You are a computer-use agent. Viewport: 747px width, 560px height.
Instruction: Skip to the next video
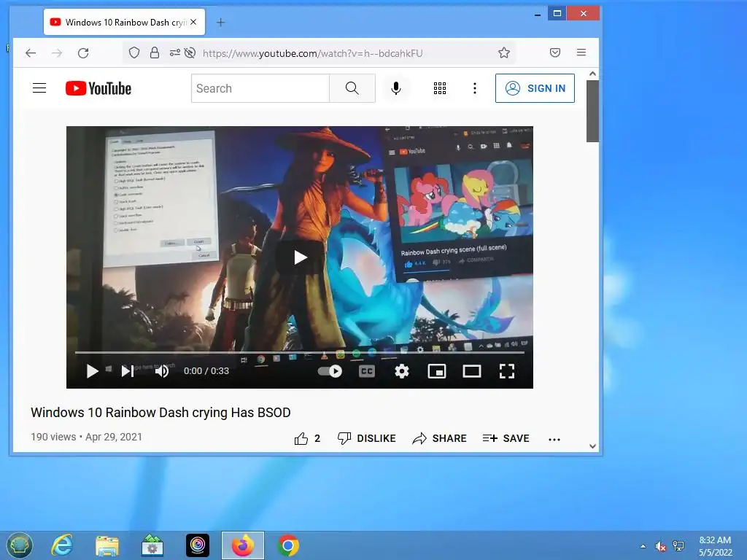[x=127, y=371]
